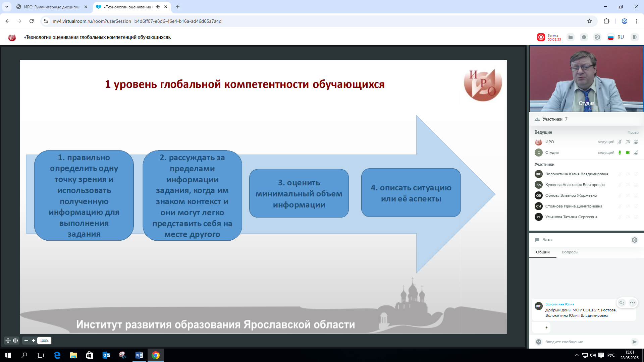Focus the Введите сообщение input field

point(585,342)
